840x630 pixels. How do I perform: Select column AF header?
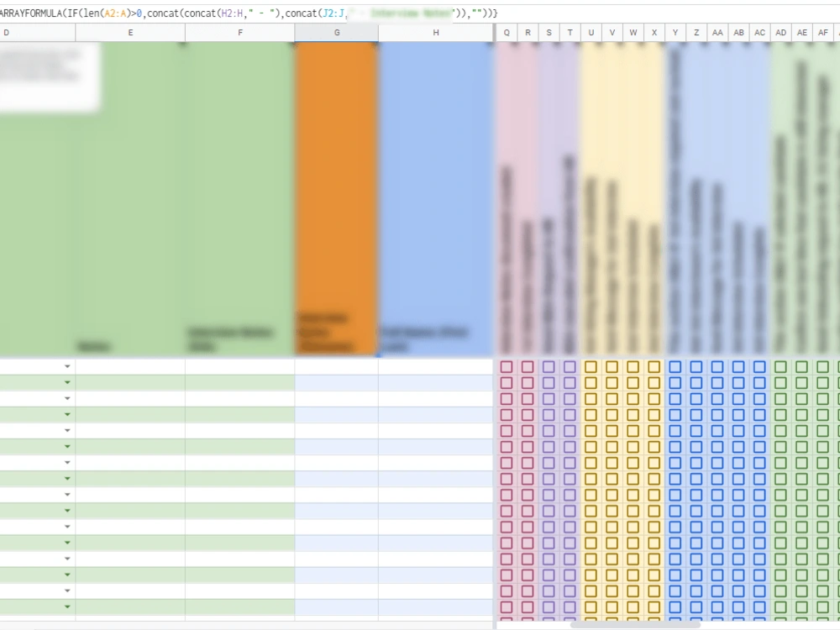coord(823,33)
